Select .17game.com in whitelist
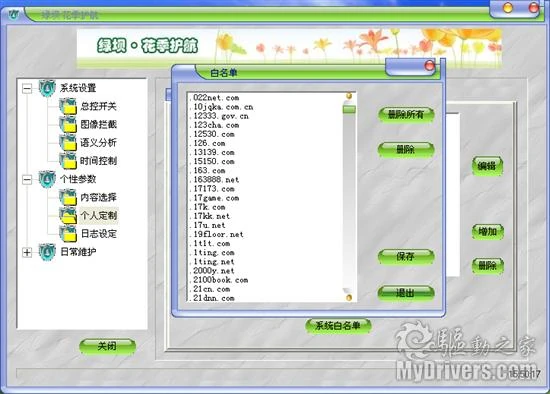The height and width of the screenshot is (394, 550). (214, 198)
